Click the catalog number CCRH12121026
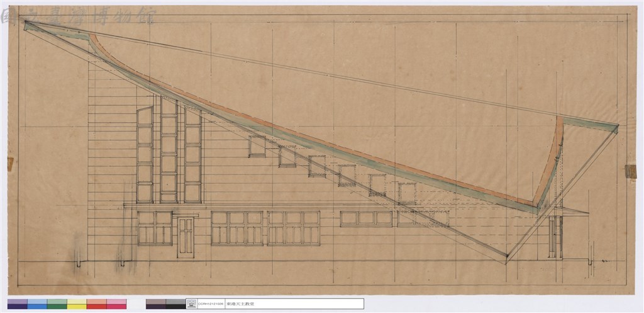This screenshot has height=313, width=644. (211, 304)
